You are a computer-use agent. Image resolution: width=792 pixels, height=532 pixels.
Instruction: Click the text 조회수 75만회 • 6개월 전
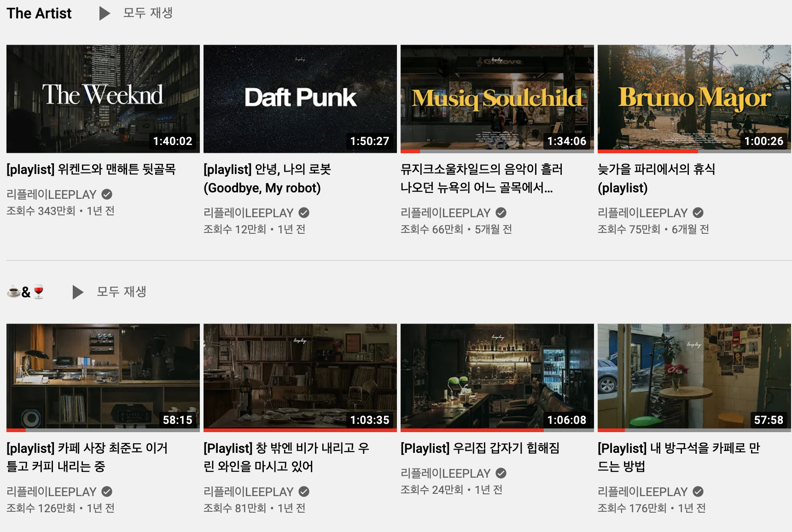(653, 229)
